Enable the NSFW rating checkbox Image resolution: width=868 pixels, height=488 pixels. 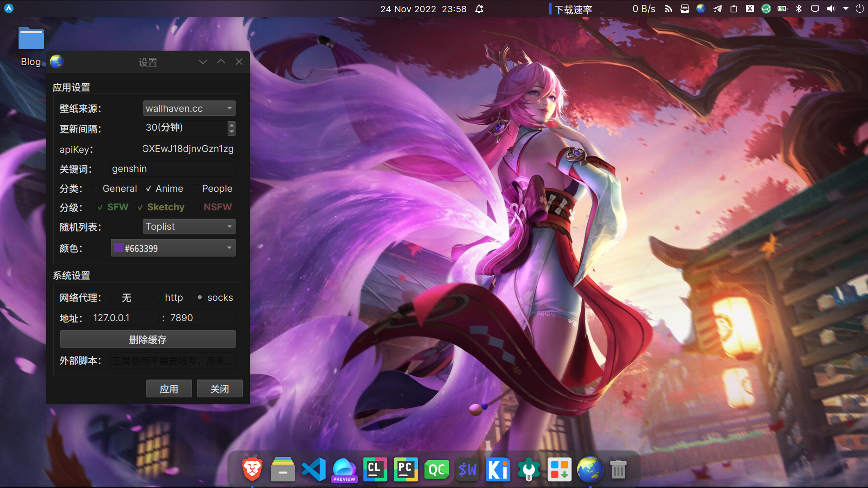(x=197, y=207)
